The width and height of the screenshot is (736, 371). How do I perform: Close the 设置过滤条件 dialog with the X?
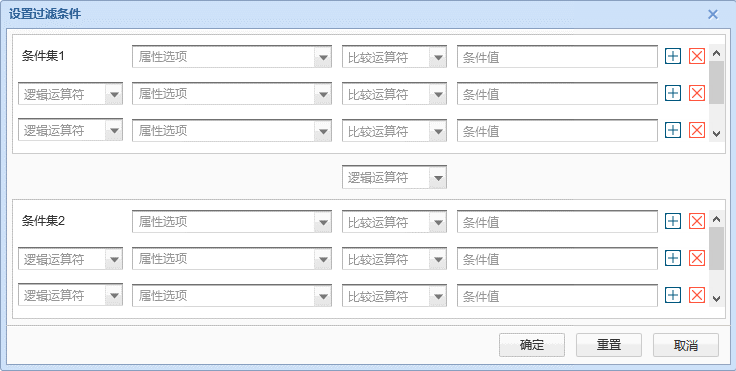click(713, 15)
